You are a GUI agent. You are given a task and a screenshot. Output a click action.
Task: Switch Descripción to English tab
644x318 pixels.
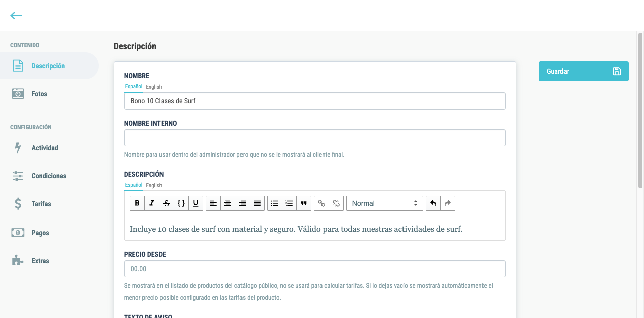(x=154, y=185)
